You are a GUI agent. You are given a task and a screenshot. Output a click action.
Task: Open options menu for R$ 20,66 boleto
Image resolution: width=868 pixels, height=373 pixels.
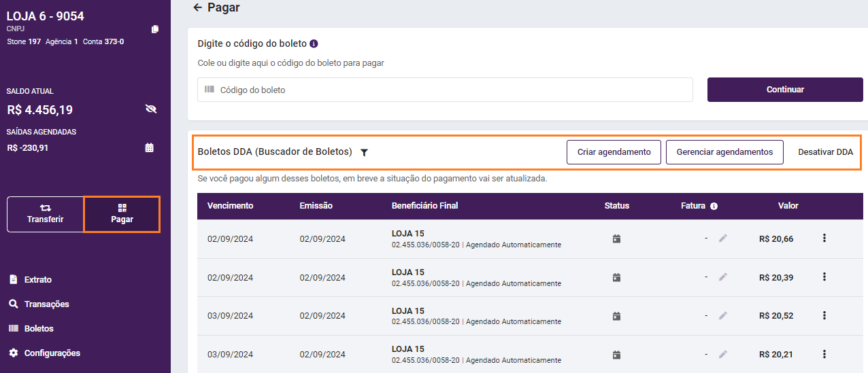click(824, 238)
